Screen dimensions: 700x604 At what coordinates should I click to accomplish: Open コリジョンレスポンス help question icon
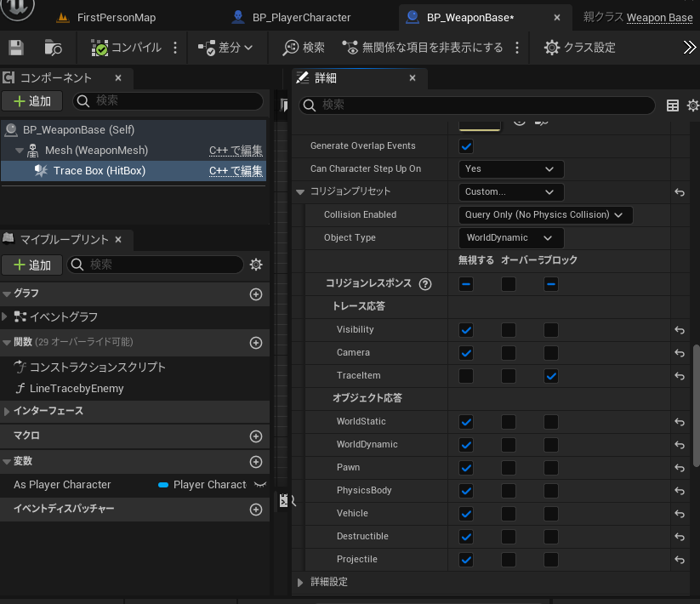coord(425,284)
